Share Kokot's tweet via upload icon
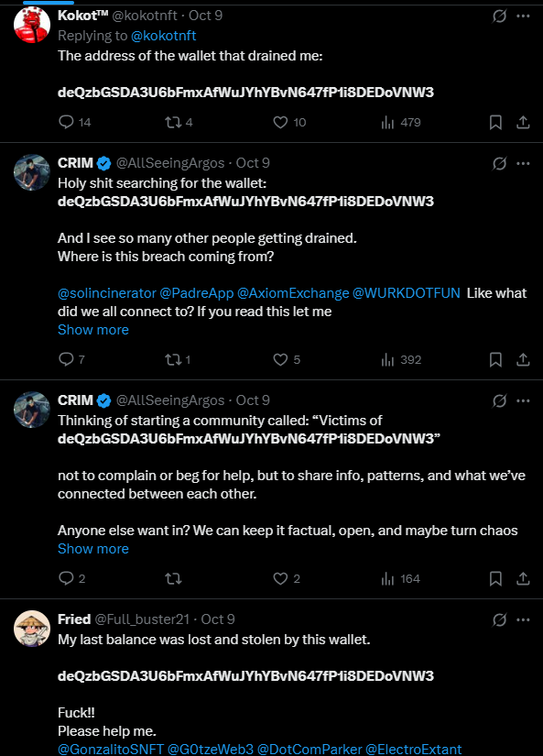Viewport: 543px width, 756px height. (523, 122)
